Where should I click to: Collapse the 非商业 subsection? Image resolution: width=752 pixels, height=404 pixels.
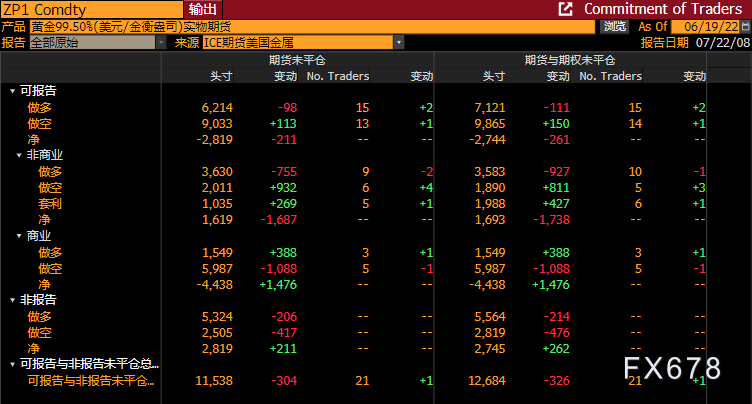[19, 155]
